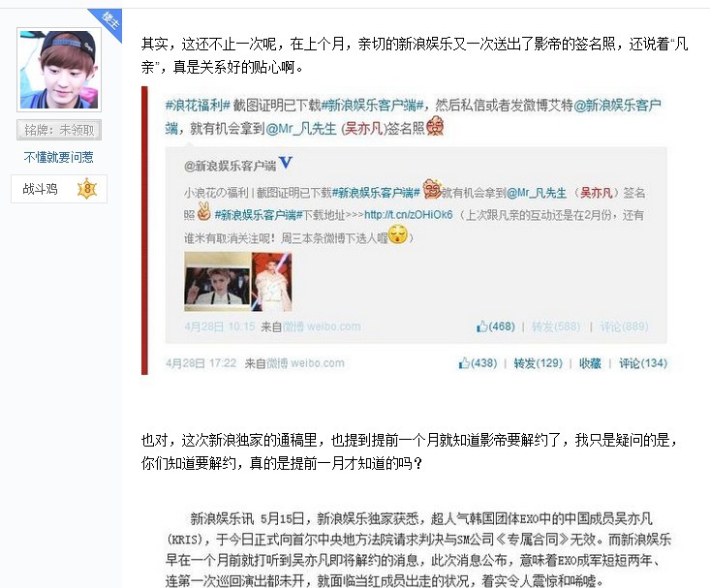Image resolution: width=710 pixels, height=588 pixels.
Task: Click the sleepy yellow face emoji
Action: 398,234
